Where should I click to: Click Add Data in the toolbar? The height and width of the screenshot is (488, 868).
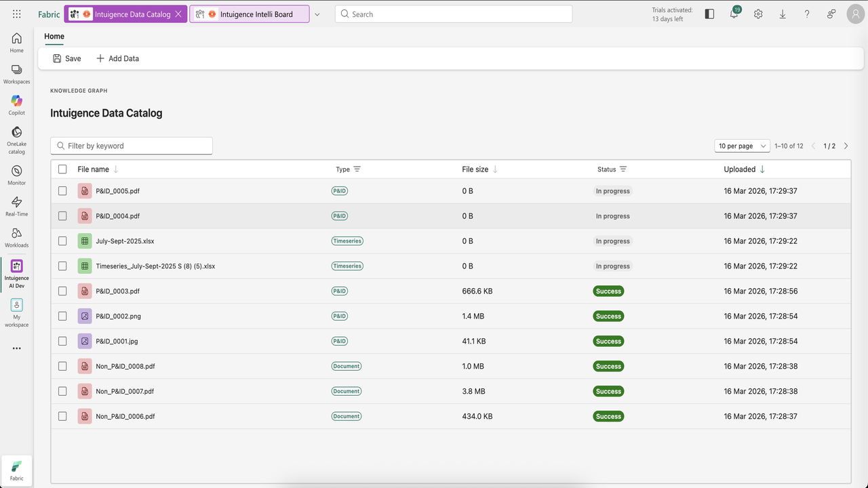pyautogui.click(x=117, y=58)
